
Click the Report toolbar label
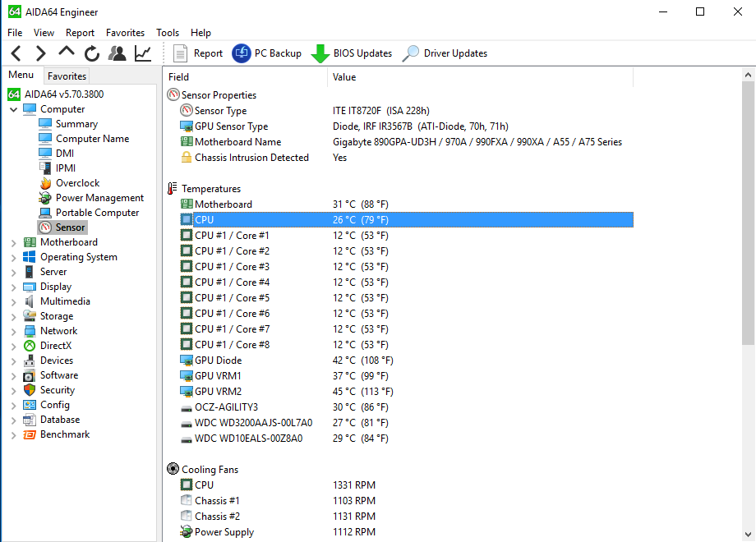click(208, 53)
